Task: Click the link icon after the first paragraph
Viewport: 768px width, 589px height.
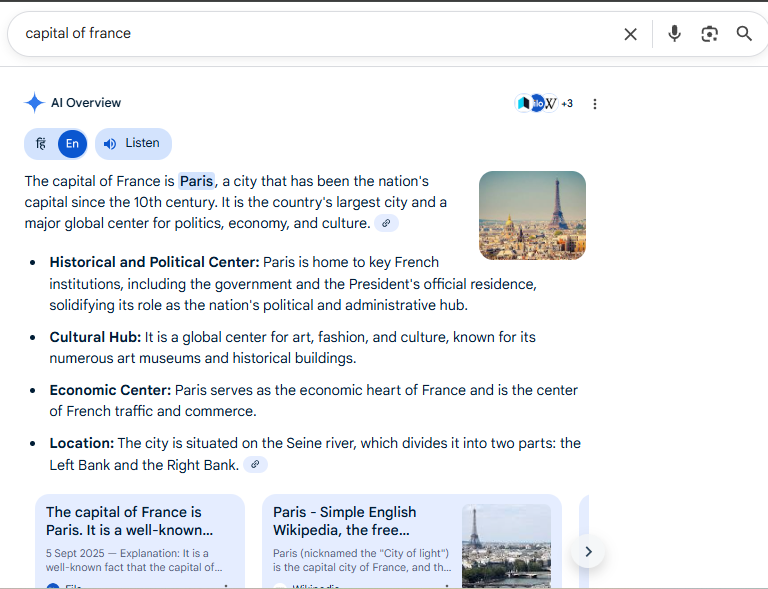Action: point(386,223)
